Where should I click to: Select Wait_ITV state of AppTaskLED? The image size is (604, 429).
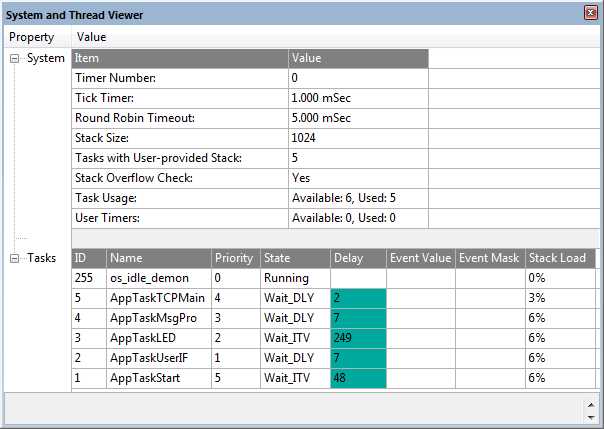(287, 338)
